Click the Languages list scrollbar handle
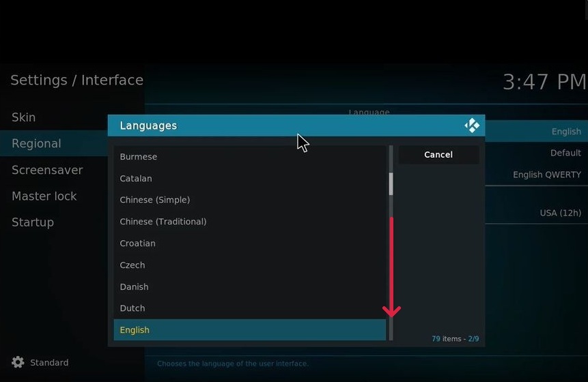 point(391,183)
